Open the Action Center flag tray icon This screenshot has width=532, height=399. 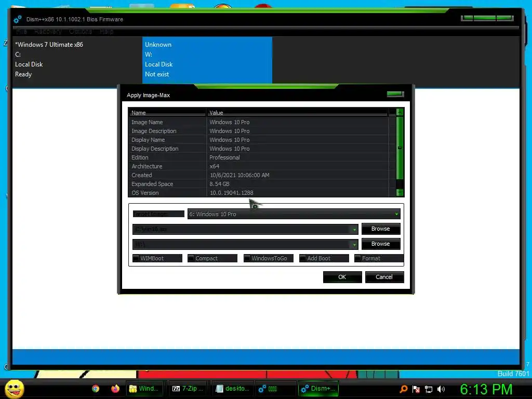click(x=416, y=389)
